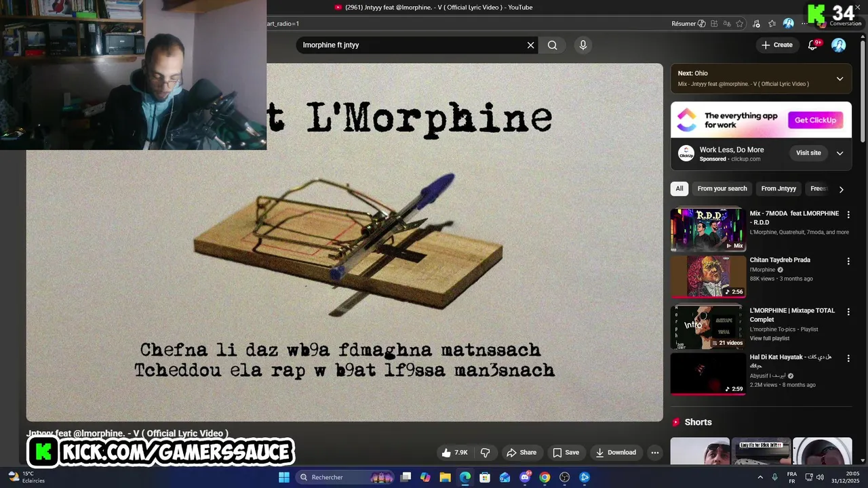Viewport: 868px width, 488px height.
Task: Open File Explorer from taskbar
Action: [x=445, y=477]
